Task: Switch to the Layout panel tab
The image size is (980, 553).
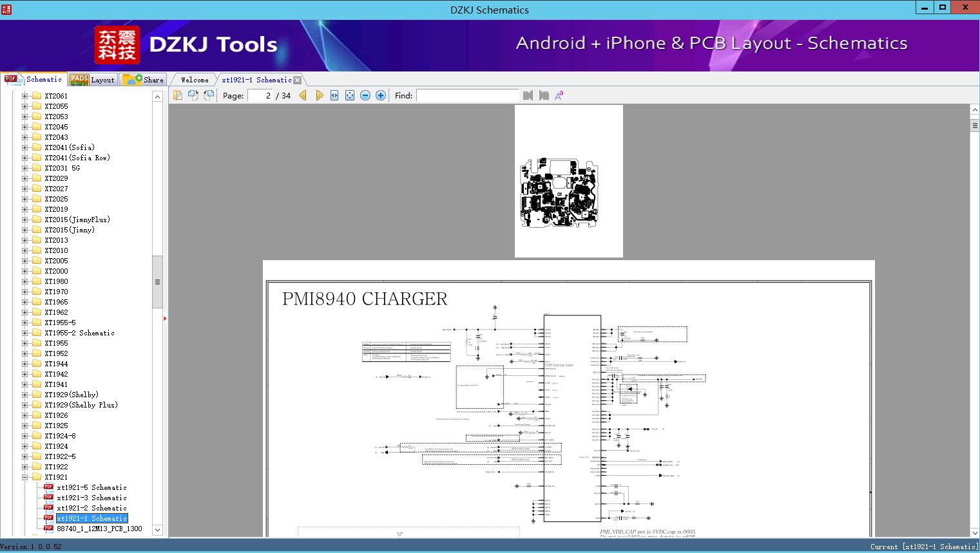Action: [92, 80]
